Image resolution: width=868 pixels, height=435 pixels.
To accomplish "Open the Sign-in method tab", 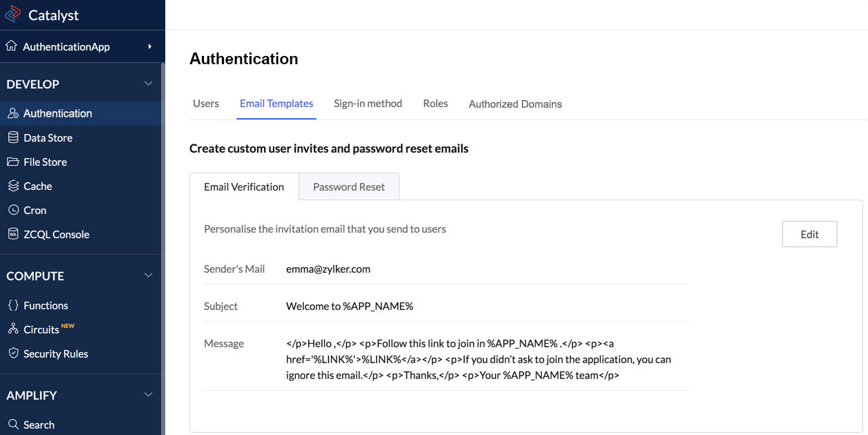I will coord(368,103).
